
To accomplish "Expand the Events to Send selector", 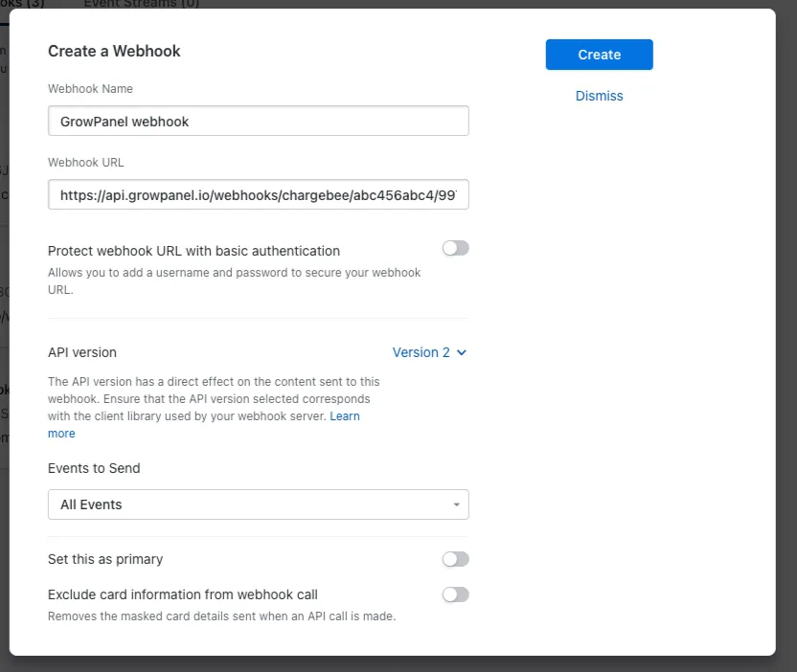I will [259, 504].
